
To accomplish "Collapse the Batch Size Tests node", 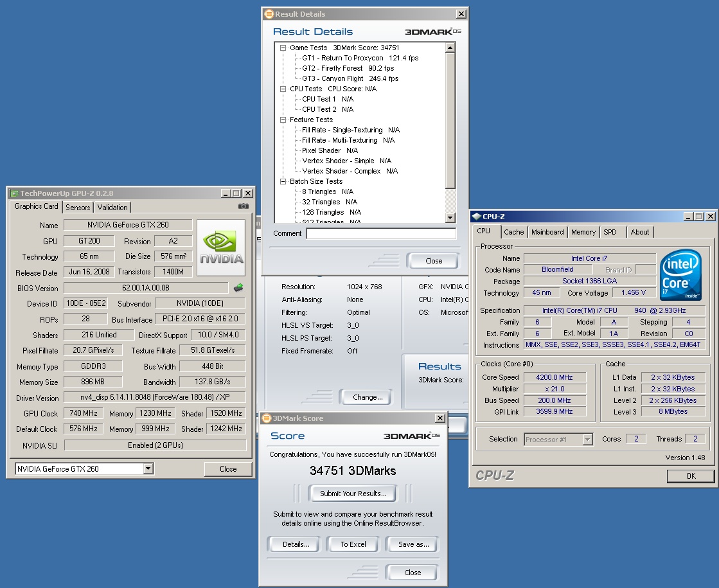I will [283, 182].
